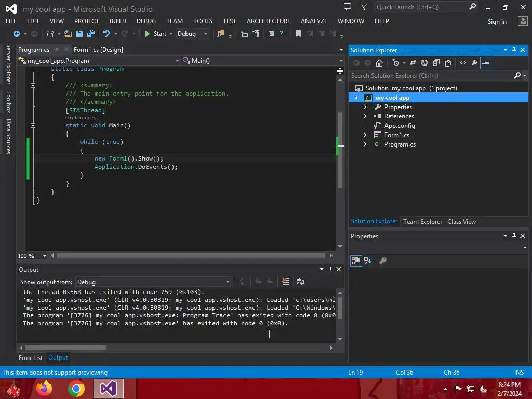Expand the Form1.cs node
The width and height of the screenshot is (532, 399).
click(365, 135)
